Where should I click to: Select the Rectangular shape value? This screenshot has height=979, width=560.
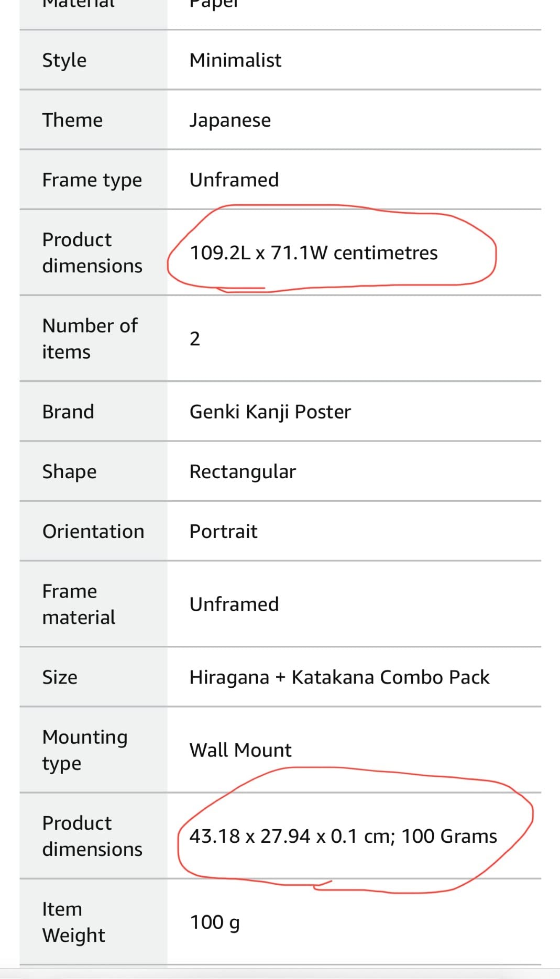point(243,471)
